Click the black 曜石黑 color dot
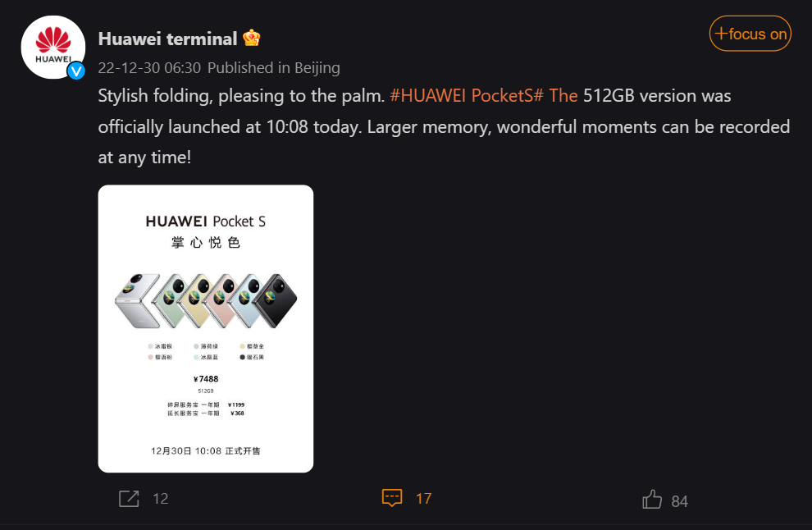 coord(241,358)
